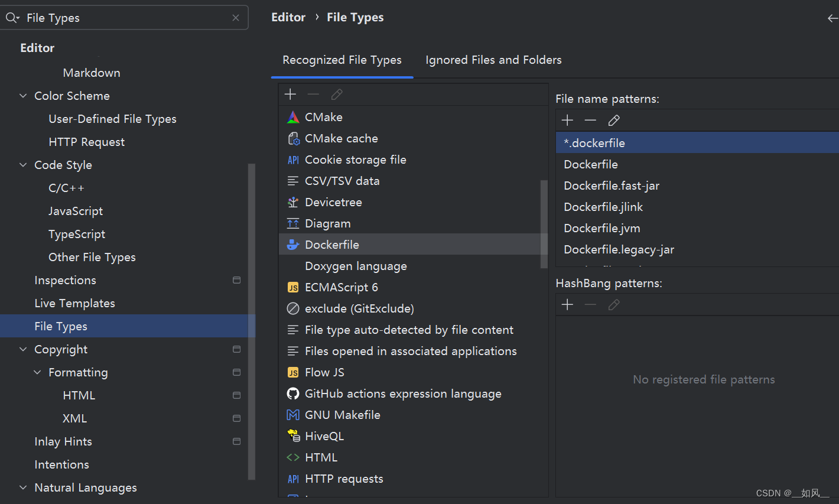Collapse the Code Style tree node
The image size is (839, 504).
point(23,165)
